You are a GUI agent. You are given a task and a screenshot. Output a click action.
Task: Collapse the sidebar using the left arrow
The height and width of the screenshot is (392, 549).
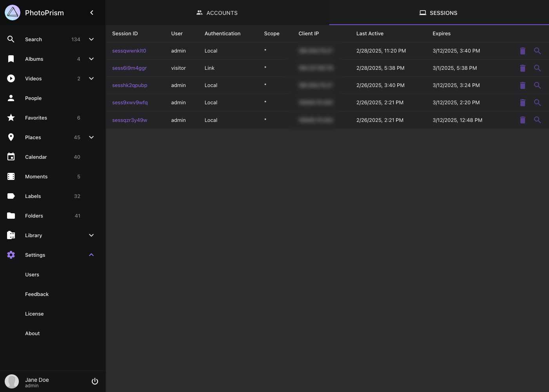91,13
